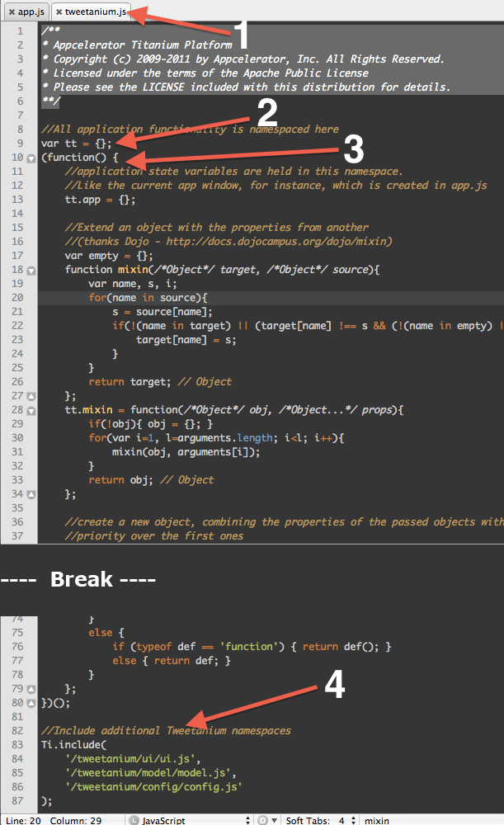Click the 'Appcelerator Titanium Platform' comment line
Screen dimensions: 504x825
pyautogui.click(x=137, y=45)
